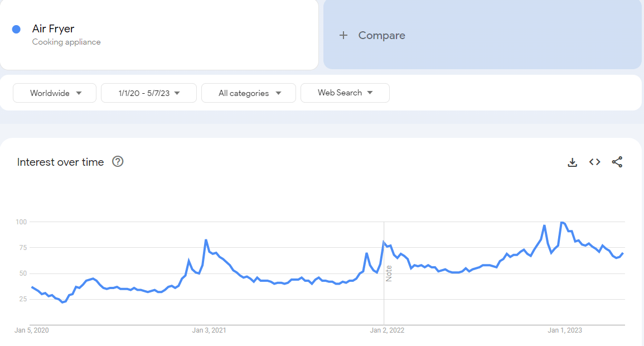
Task: Download the Interest over time data
Action: click(x=572, y=162)
